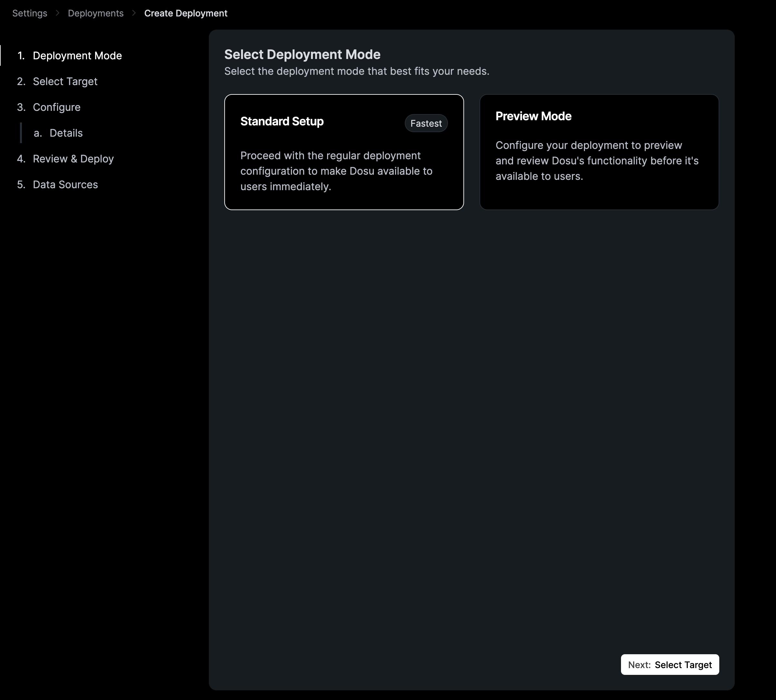776x700 pixels.
Task: Choose the Standard Setup card title
Action: point(282,122)
